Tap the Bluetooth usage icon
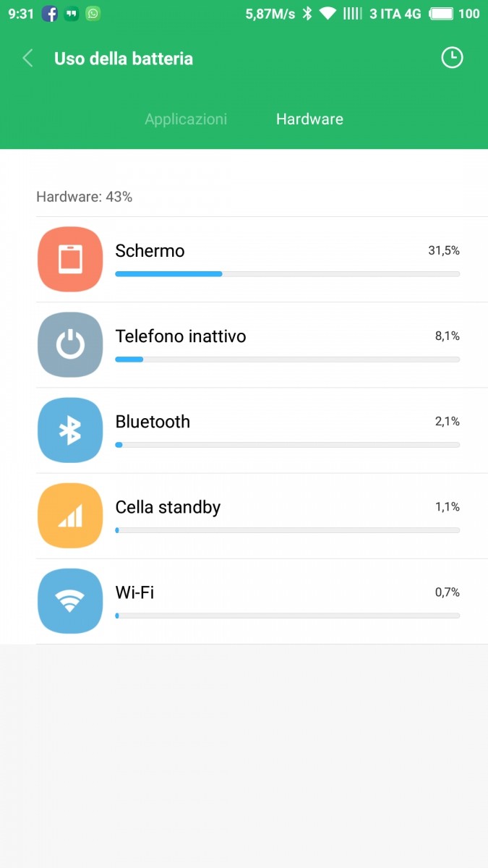The image size is (488, 868). [x=70, y=430]
